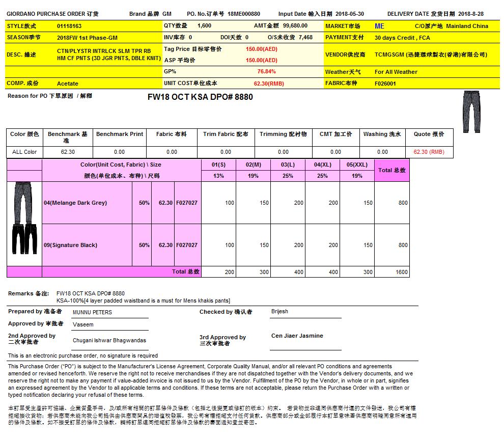This screenshot has height=437, width=504.
Task: Select the 3rd approver Cen Jiaer Jasmine
Action: pyautogui.click(x=297, y=336)
